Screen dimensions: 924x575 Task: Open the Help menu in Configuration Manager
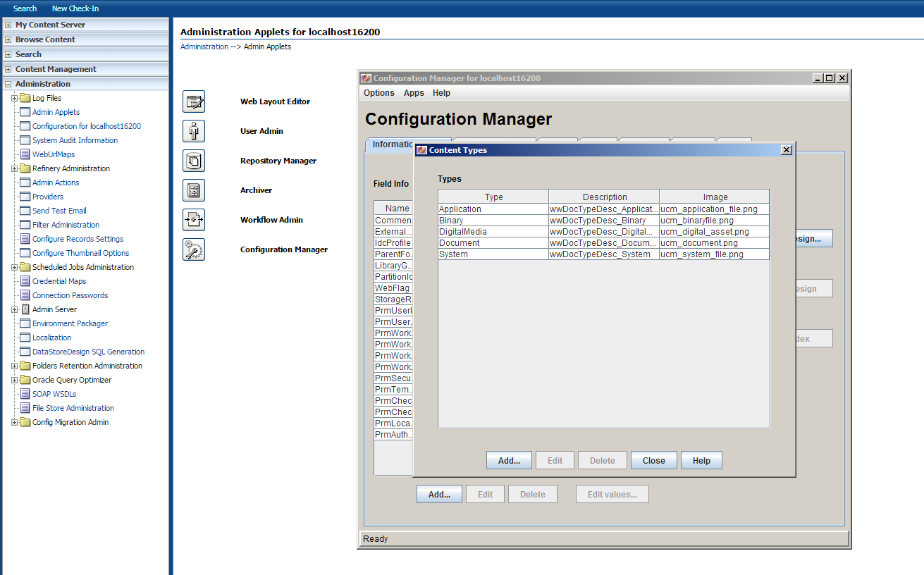[441, 93]
